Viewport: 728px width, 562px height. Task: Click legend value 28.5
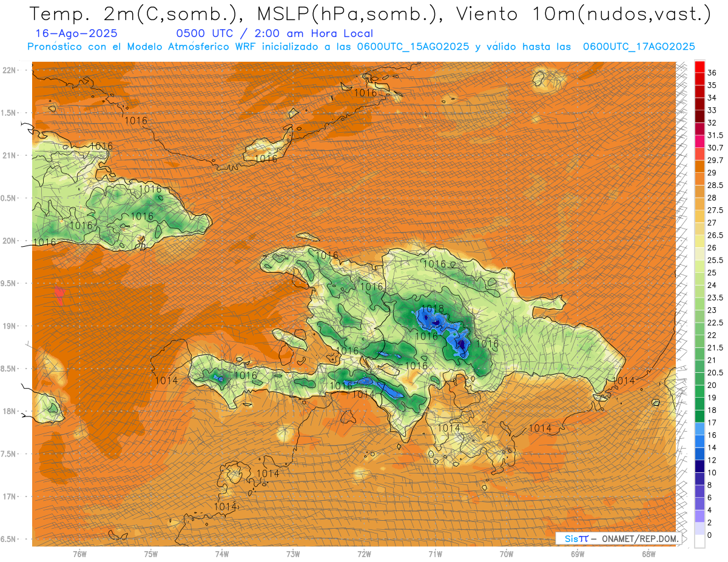click(x=715, y=185)
